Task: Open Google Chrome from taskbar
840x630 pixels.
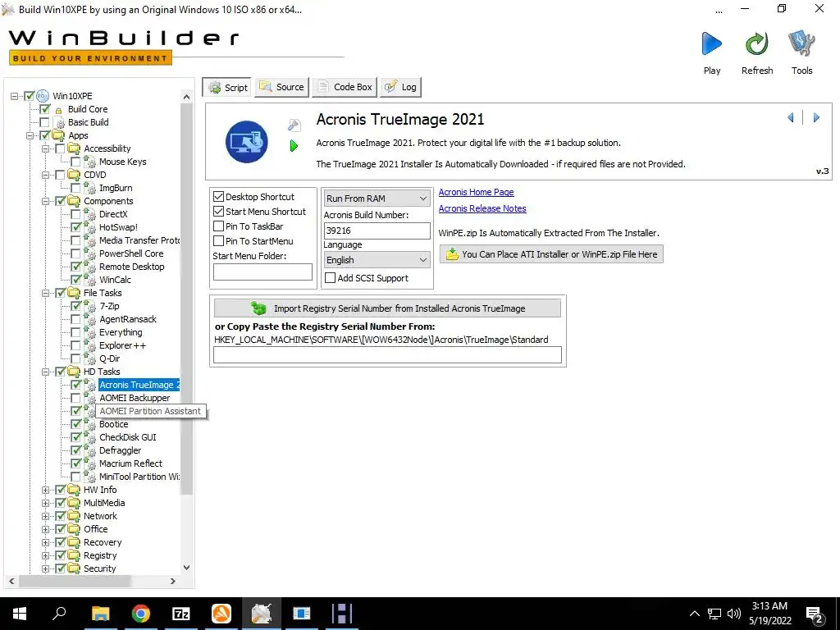Action: [141, 614]
